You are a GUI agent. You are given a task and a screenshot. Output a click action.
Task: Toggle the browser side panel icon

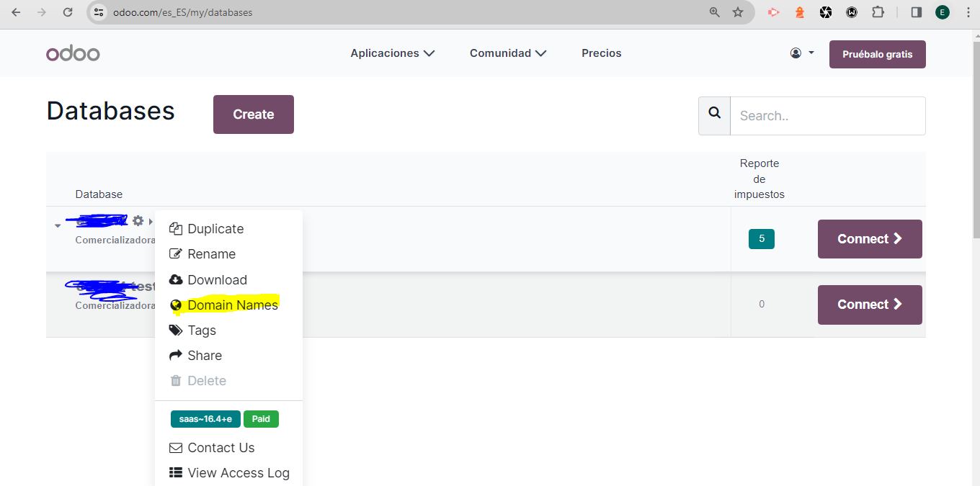pos(917,12)
